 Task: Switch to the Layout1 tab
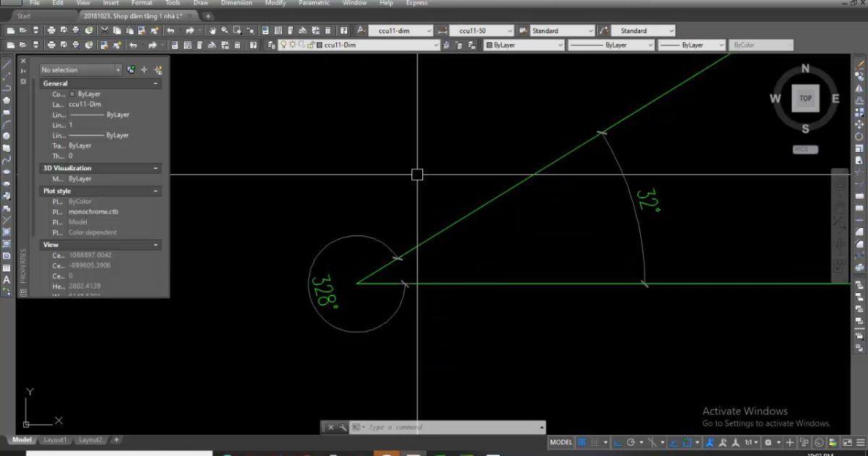tap(55, 440)
